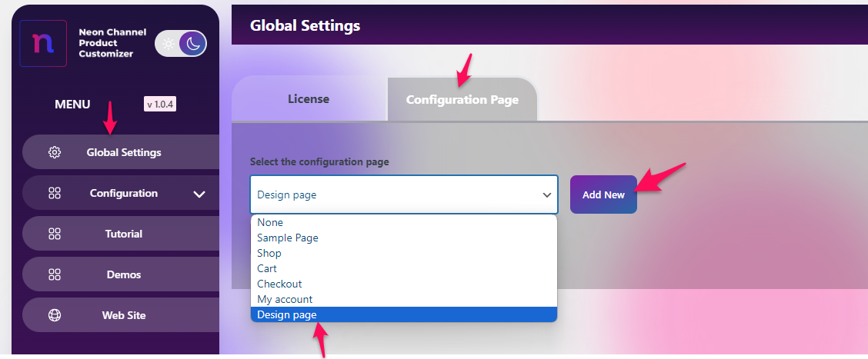Image resolution: width=868 pixels, height=359 pixels.
Task: Select 'My account' option in the list
Action: click(285, 299)
